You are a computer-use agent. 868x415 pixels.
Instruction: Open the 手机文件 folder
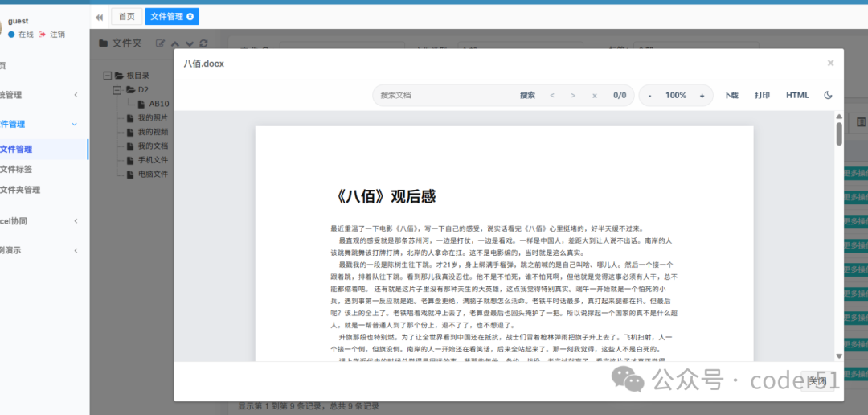click(153, 160)
